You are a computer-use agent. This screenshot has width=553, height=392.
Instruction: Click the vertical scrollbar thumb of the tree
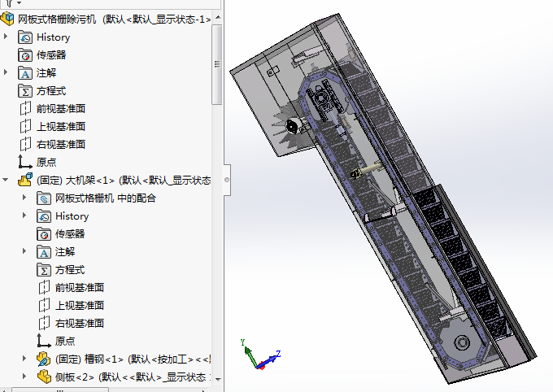pyautogui.click(x=217, y=64)
